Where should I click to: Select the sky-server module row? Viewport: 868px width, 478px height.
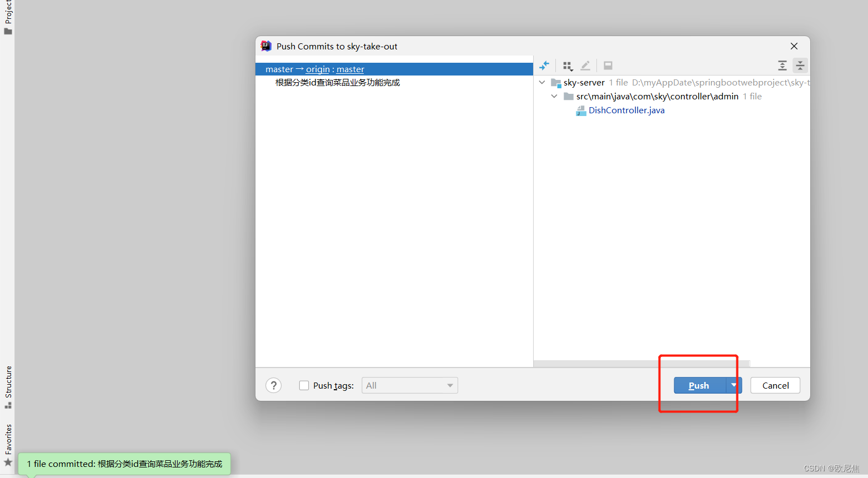pyautogui.click(x=672, y=82)
